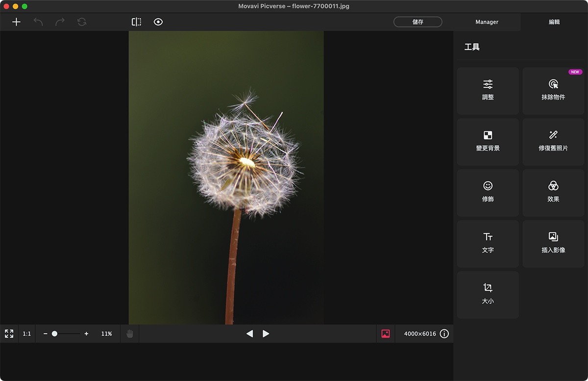Select the 抹除物件 object eraser tool
The image size is (588, 381).
553,90
